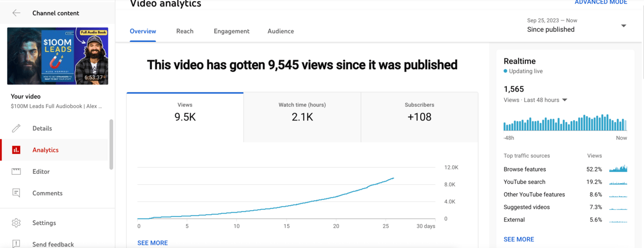Image resolution: width=644 pixels, height=248 pixels.
Task: Click the Editor film strip icon
Action: [x=16, y=171]
